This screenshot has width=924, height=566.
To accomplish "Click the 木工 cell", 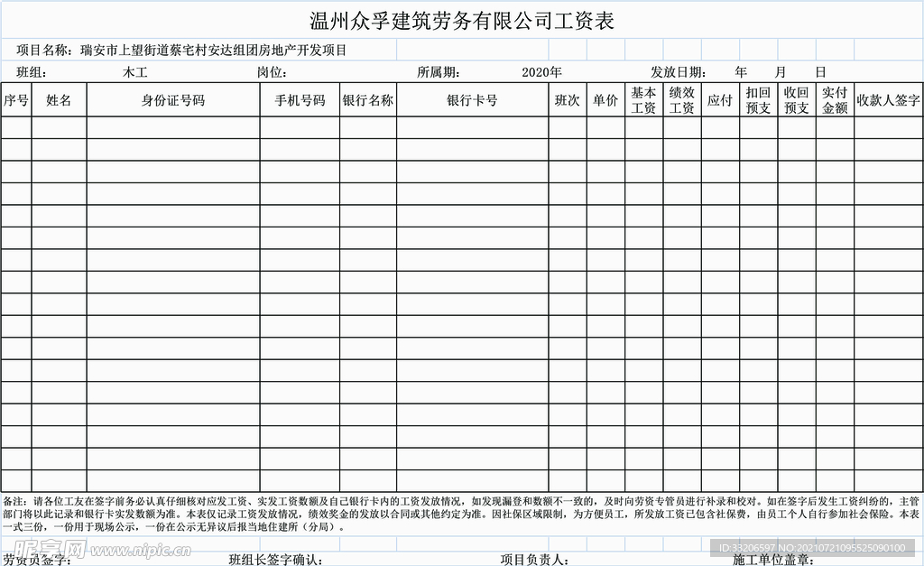I will point(135,72).
